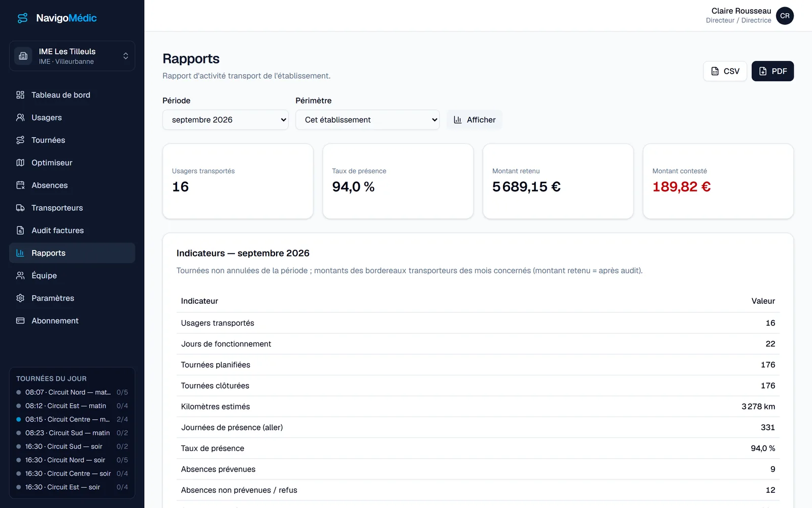Click the Tournées route icon
This screenshot has width=812, height=508.
[x=20, y=140]
